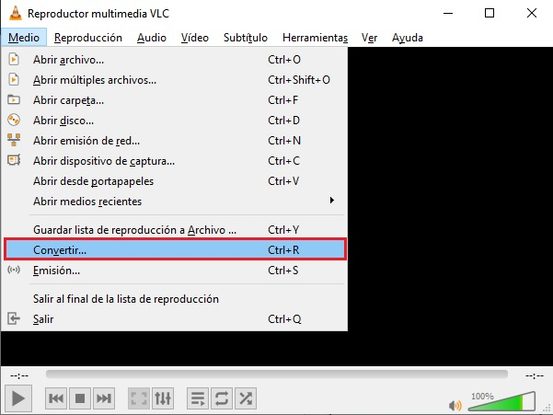Show extended settings equalizer button
Image resolution: width=553 pixels, height=415 pixels.
point(163,399)
